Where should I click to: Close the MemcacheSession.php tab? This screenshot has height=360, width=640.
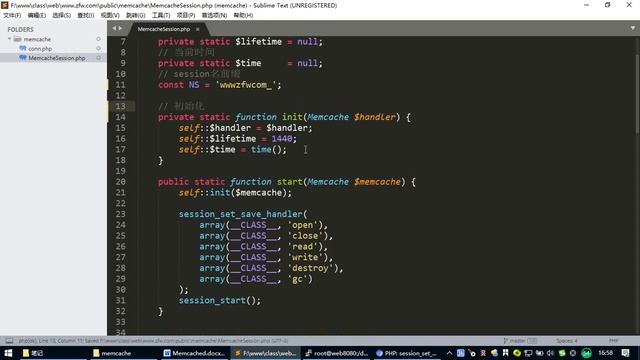pyautogui.click(x=198, y=29)
